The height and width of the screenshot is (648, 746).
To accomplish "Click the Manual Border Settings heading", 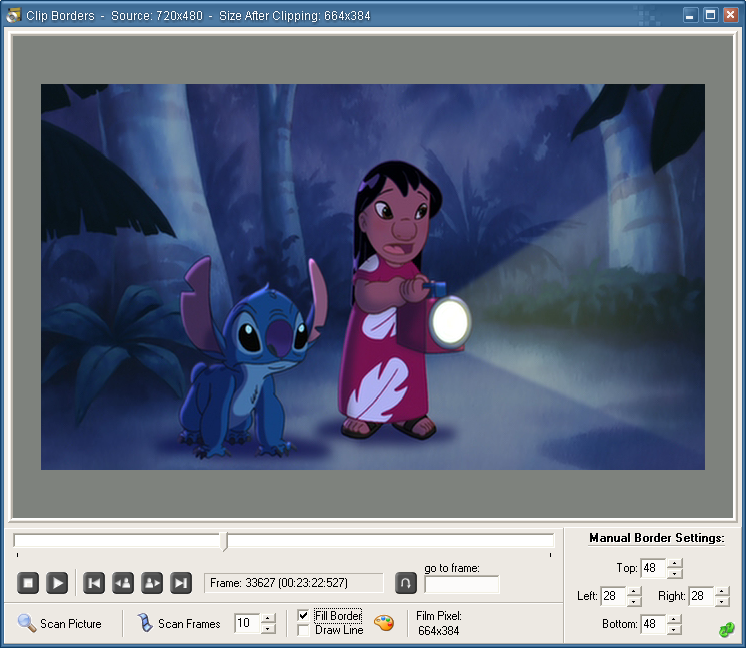I will click(x=657, y=538).
